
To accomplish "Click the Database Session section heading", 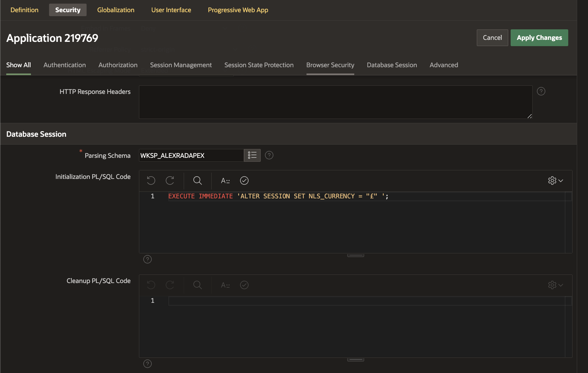I will (x=36, y=134).
